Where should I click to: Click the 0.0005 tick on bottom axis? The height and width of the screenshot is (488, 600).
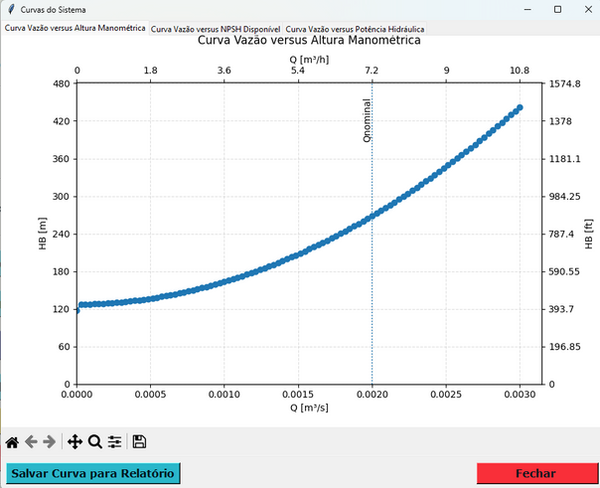pos(150,394)
